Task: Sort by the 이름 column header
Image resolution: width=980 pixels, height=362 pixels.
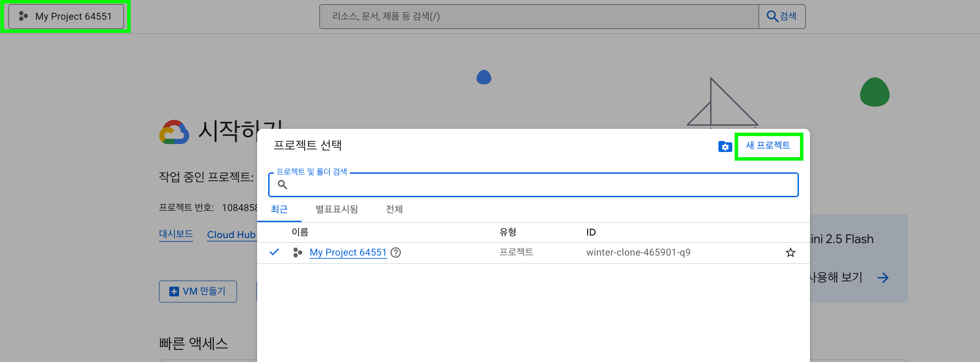Action: [300, 232]
